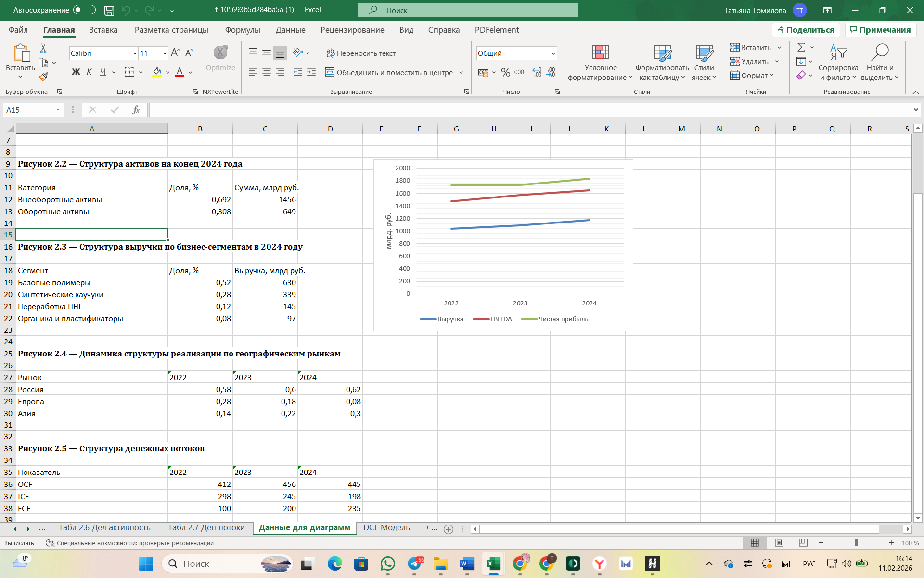The width and height of the screenshot is (924, 578).
Task: Apply percent style with % icon
Action: pyautogui.click(x=505, y=72)
